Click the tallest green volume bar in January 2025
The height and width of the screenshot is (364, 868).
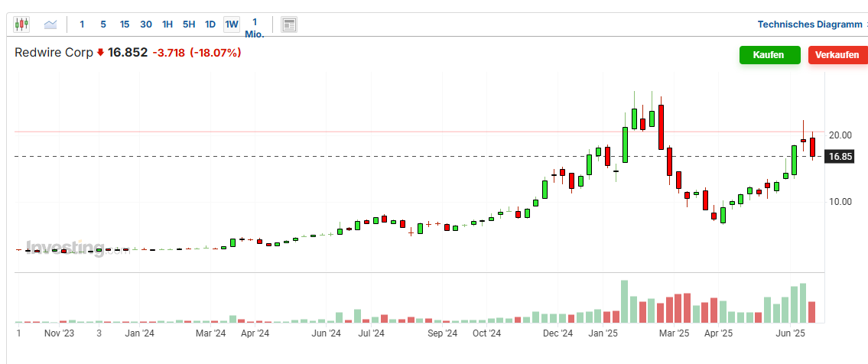coord(625,301)
